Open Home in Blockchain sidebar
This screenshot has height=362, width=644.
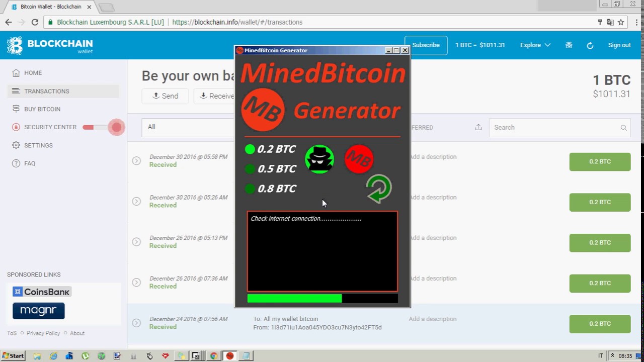(x=33, y=73)
